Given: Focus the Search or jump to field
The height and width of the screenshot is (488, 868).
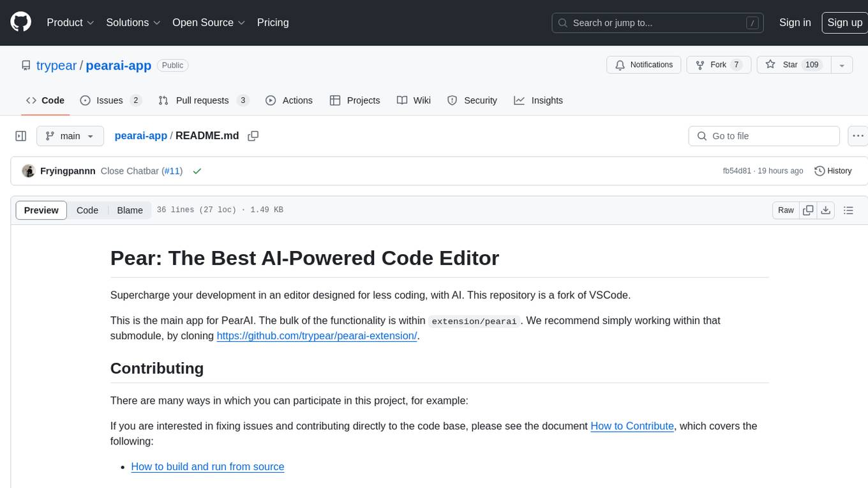Looking at the screenshot, I should pyautogui.click(x=658, y=22).
